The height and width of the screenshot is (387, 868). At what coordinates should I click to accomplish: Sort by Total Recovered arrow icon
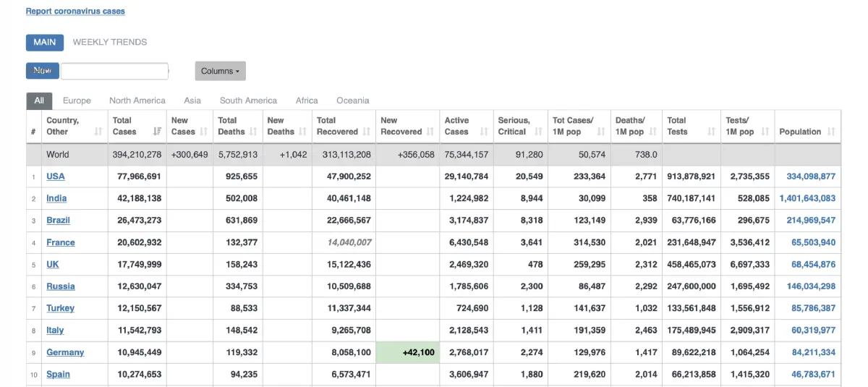[366, 132]
